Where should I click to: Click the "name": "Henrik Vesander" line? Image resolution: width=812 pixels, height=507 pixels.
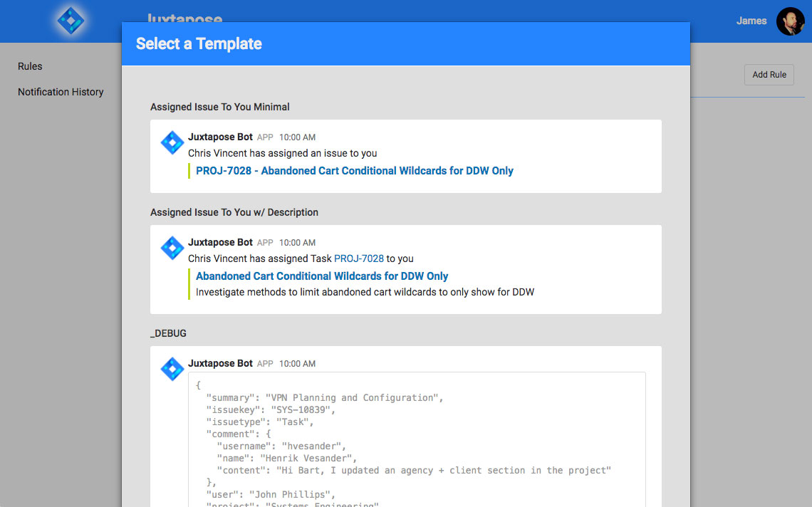(287, 459)
